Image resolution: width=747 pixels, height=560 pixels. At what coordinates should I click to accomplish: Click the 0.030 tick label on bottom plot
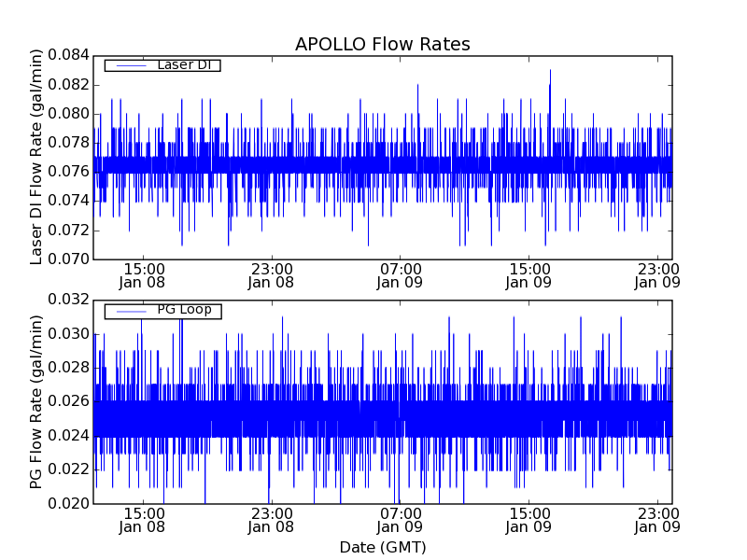68,334
